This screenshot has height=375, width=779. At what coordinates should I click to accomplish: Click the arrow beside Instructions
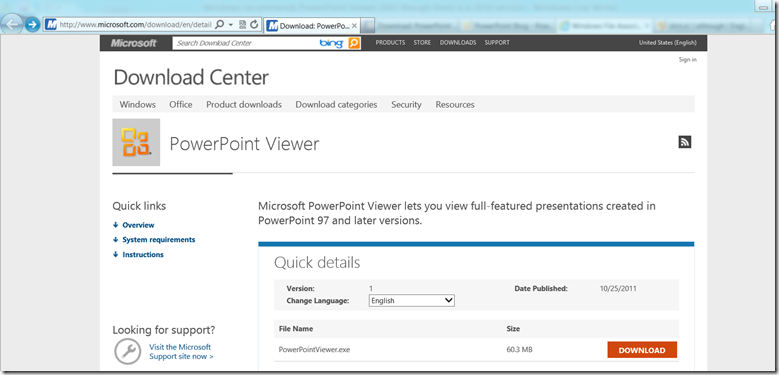[x=116, y=255]
